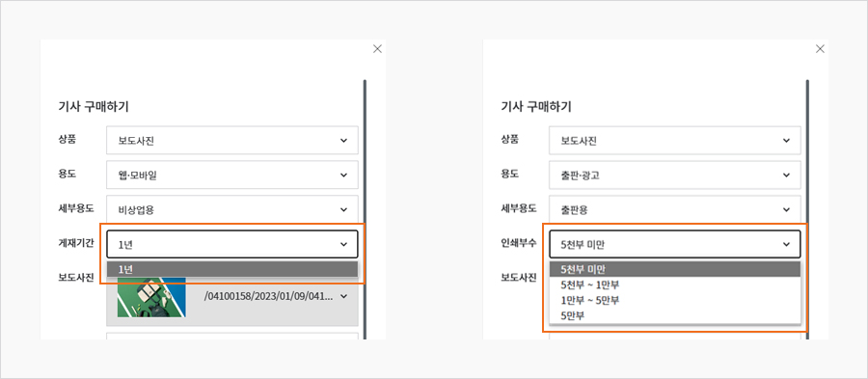The width and height of the screenshot is (868, 379).
Task: Open the 출판·광고 용도 dropdown
Action: pyautogui.click(x=675, y=175)
